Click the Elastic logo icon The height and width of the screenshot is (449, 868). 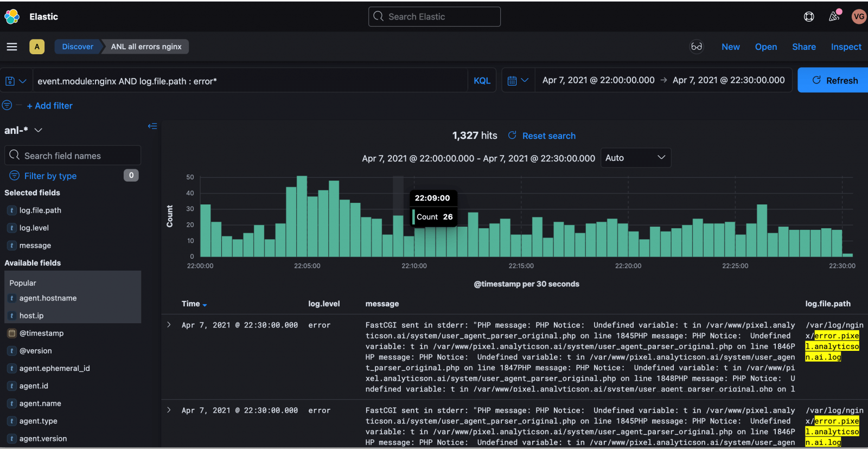12,17
